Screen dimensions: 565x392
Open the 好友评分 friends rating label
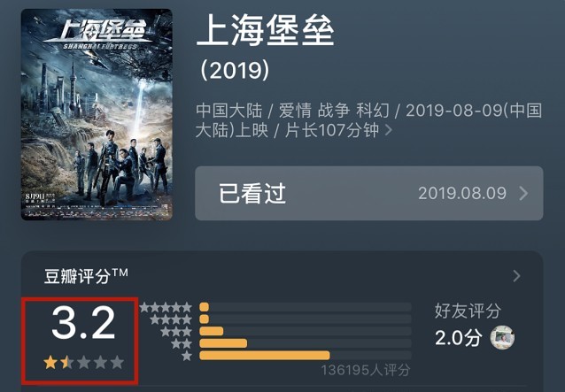point(468,311)
